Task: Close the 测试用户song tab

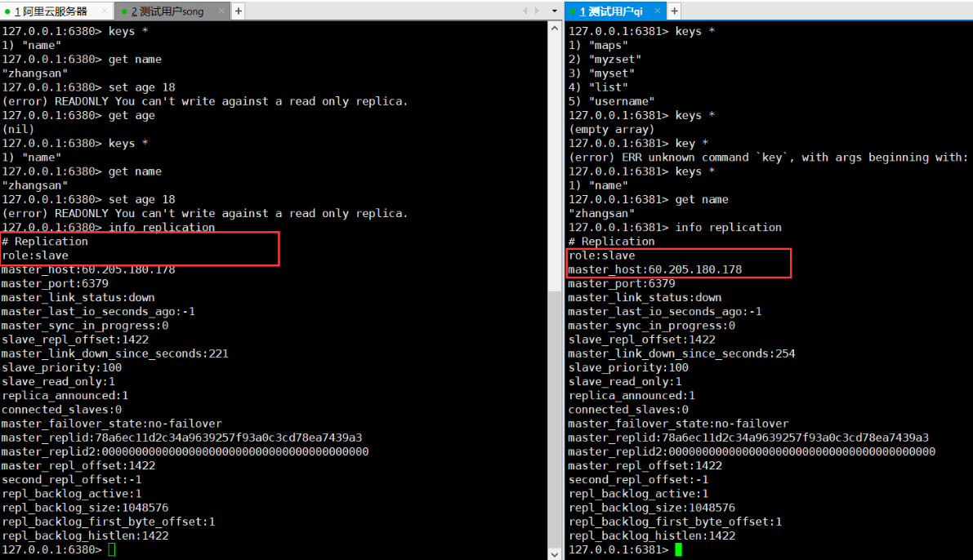Action: click(x=221, y=11)
